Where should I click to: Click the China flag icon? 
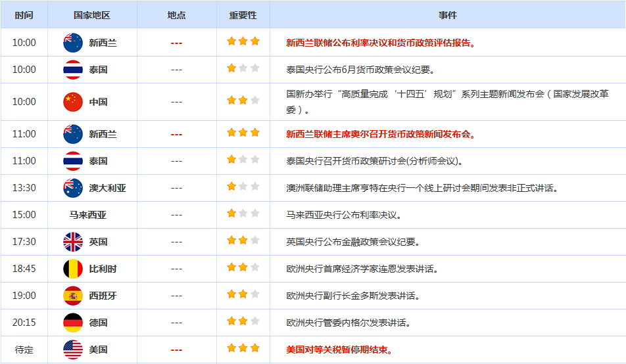point(73,102)
